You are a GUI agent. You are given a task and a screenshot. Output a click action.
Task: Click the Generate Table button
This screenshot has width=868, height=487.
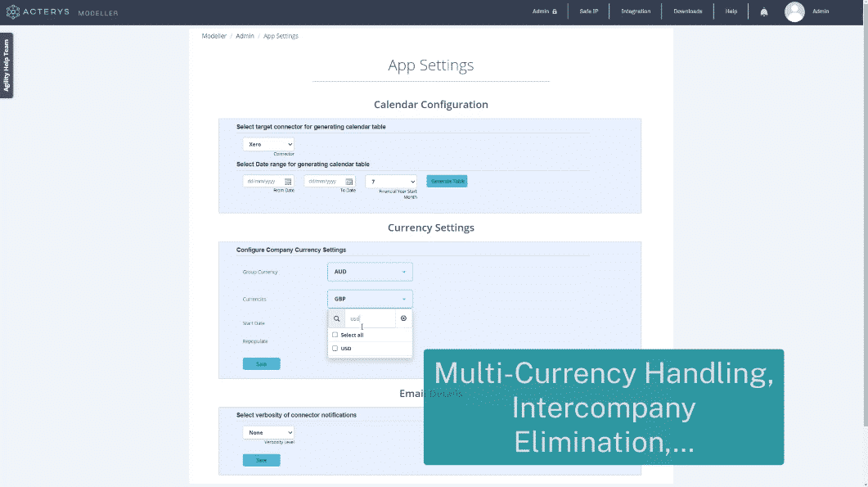click(x=447, y=181)
